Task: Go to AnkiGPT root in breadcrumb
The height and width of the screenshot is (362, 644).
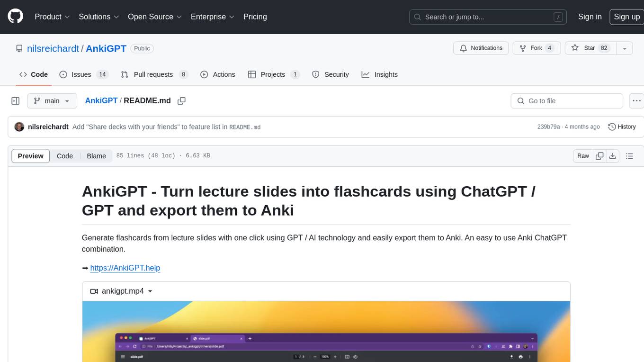Action: [x=101, y=100]
